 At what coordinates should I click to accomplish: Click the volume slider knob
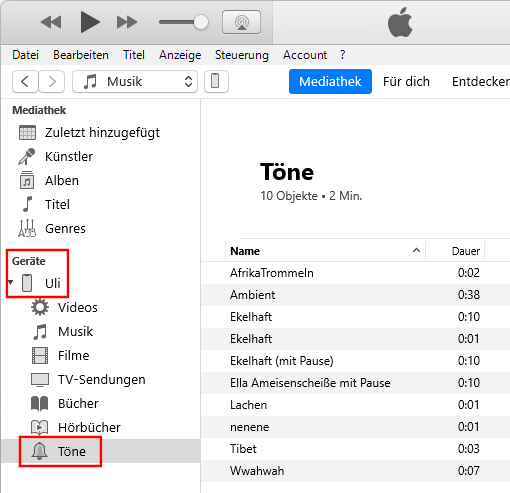coord(201,22)
